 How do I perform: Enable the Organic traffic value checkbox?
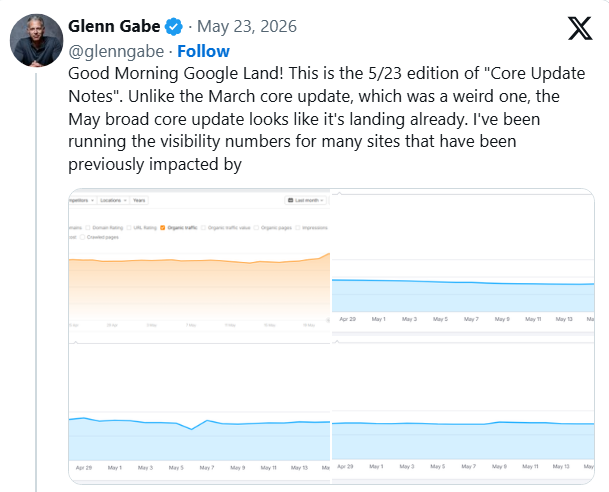[203, 228]
